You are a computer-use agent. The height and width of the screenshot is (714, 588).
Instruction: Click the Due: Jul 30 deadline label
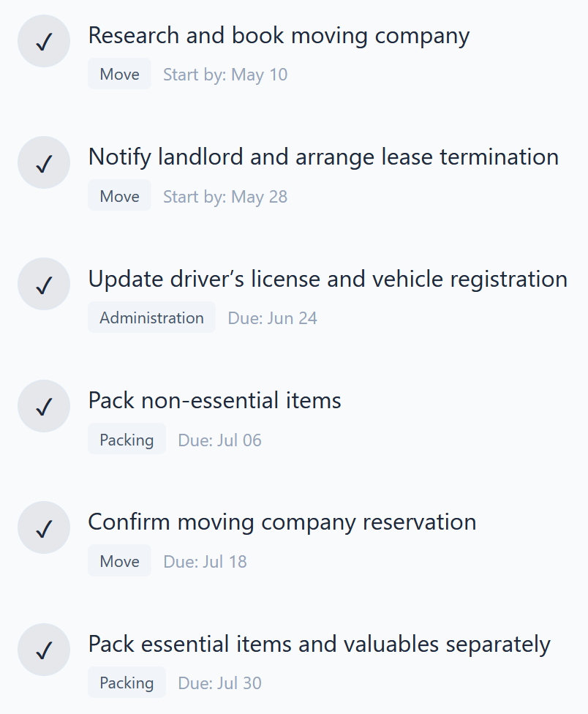(x=219, y=683)
